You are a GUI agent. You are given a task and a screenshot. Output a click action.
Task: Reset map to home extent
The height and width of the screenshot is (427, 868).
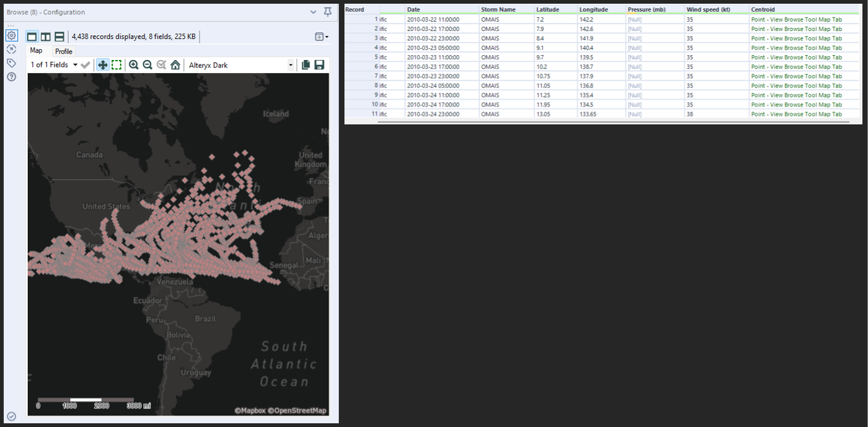pyautogui.click(x=175, y=65)
